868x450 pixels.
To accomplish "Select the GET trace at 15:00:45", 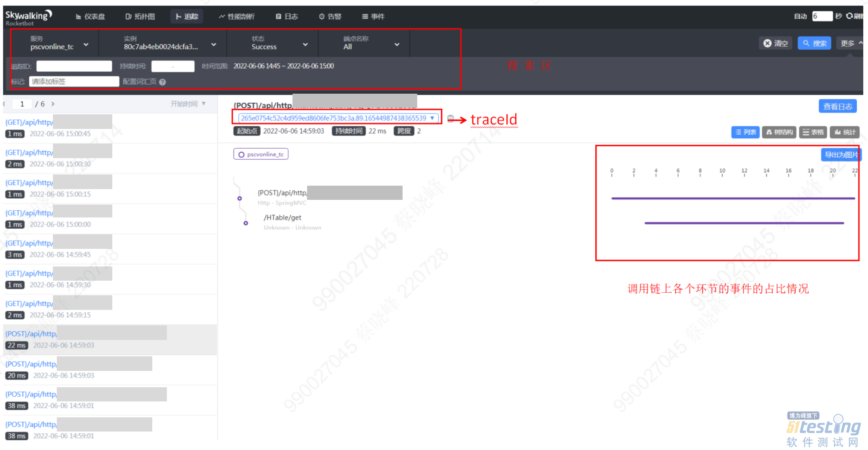I will (x=110, y=128).
